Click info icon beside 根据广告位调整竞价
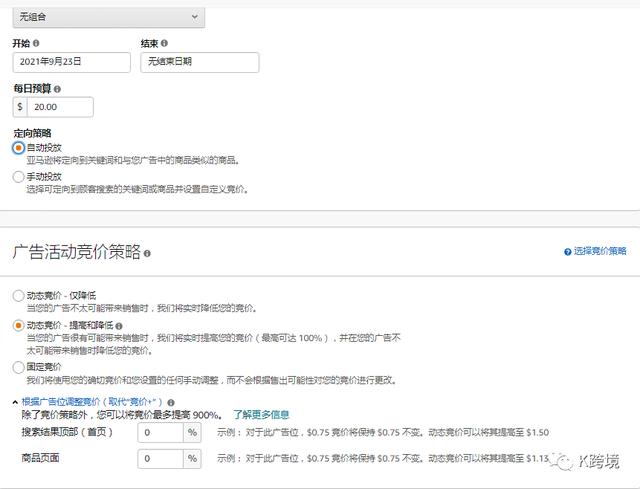Viewport: 640px width, 489px height. point(171,402)
